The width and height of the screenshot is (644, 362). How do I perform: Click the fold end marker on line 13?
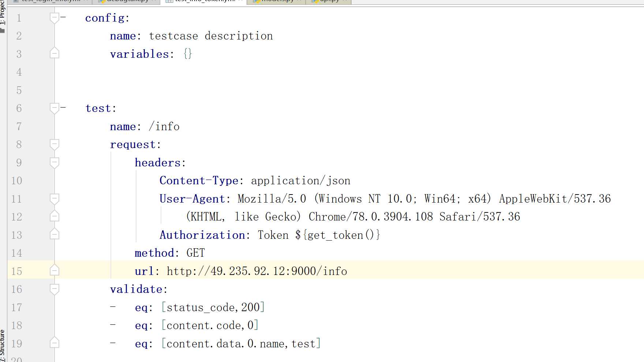click(x=54, y=234)
